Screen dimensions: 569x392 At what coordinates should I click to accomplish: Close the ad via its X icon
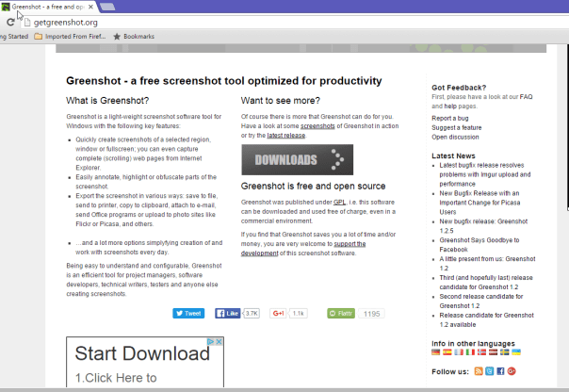[x=219, y=342]
